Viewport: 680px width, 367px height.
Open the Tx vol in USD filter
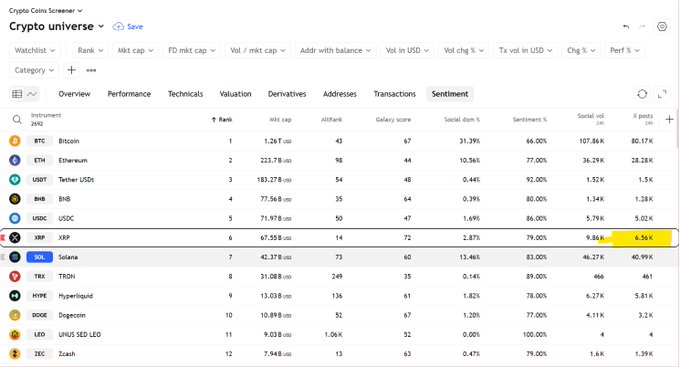point(525,50)
